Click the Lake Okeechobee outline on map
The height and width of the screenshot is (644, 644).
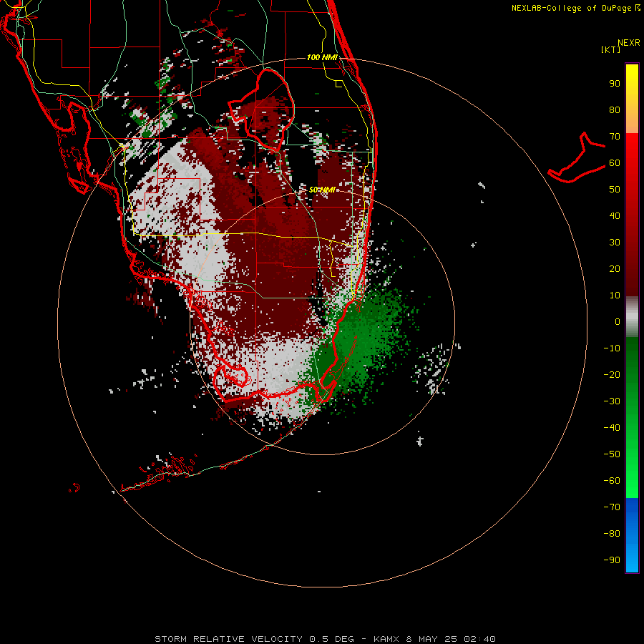click(x=261, y=110)
